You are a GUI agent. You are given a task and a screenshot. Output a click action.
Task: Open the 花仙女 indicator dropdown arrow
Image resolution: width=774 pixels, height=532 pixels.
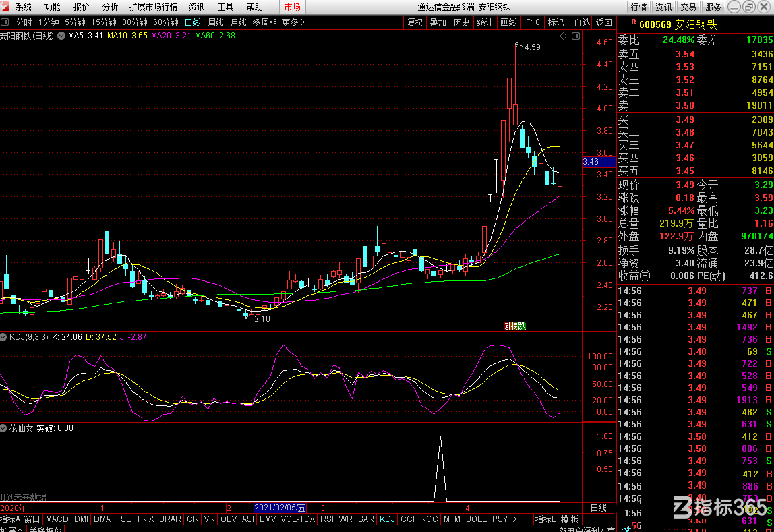(4, 428)
